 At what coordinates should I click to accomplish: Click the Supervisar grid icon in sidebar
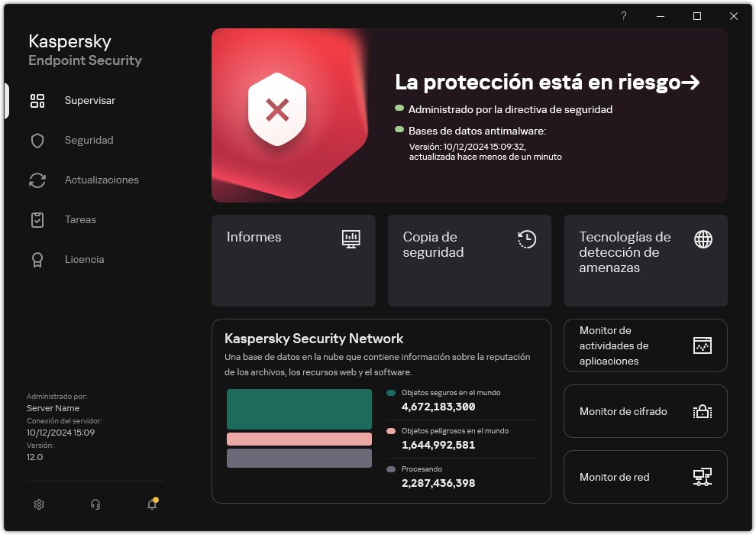click(37, 100)
